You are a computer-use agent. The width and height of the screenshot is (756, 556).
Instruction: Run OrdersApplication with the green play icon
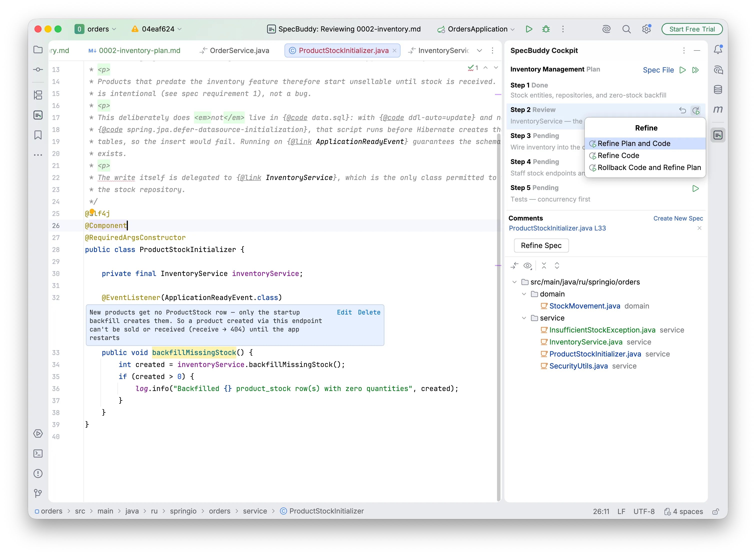tap(529, 29)
